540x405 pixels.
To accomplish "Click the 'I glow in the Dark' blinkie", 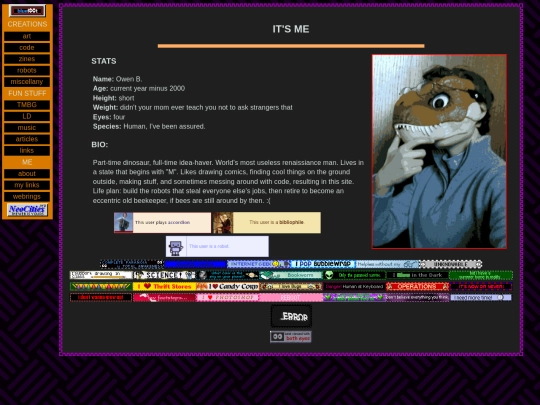I will (417, 275).
